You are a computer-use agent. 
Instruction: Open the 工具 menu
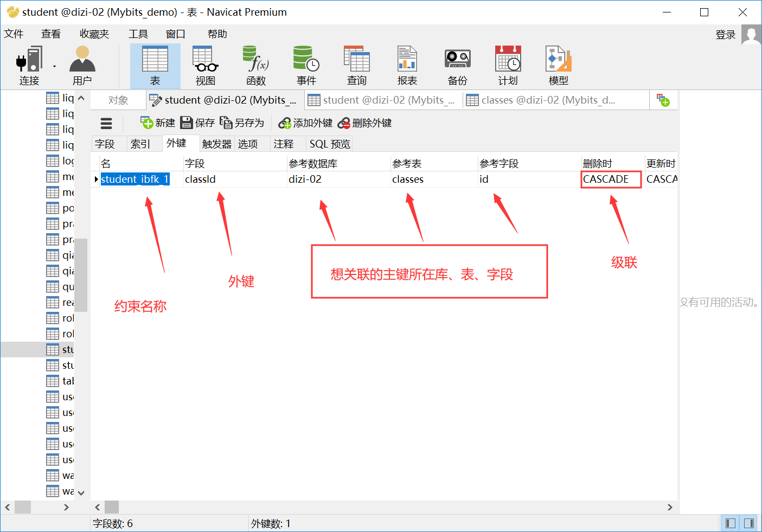click(x=138, y=34)
